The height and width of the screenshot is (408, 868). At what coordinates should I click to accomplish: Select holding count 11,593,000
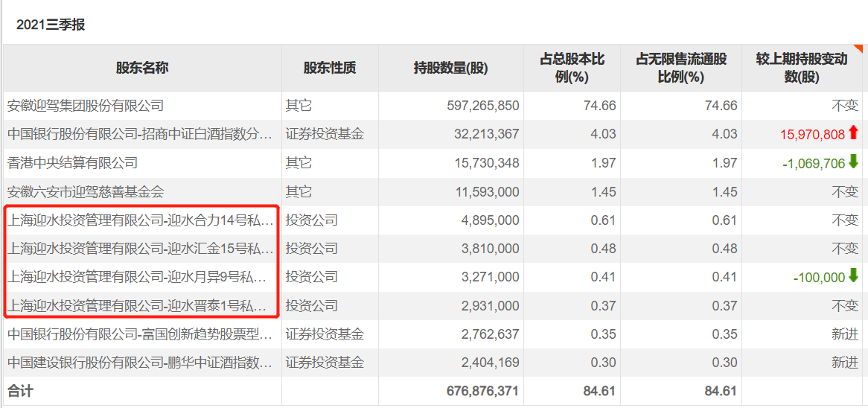click(486, 191)
